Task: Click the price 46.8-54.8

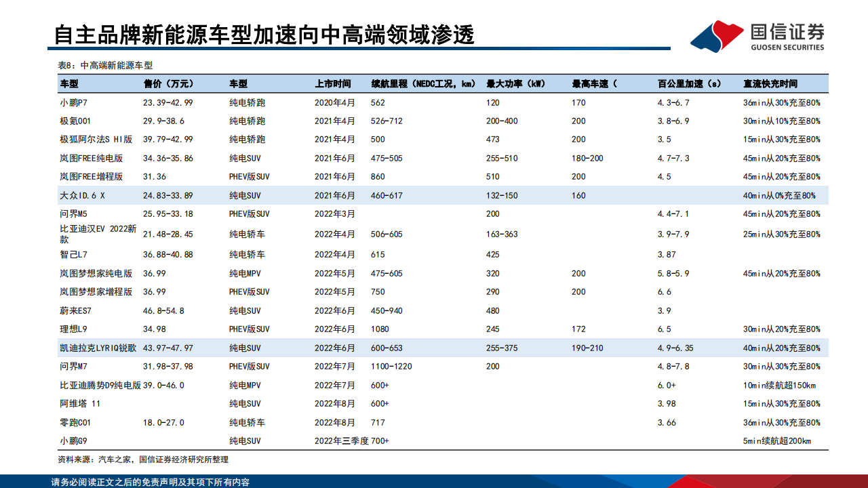Action: pos(163,311)
